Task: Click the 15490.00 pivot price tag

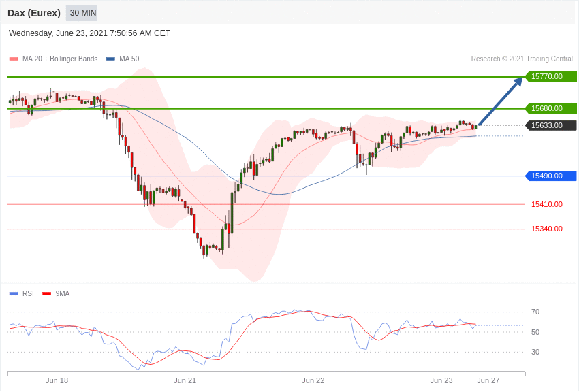Action: pos(550,176)
